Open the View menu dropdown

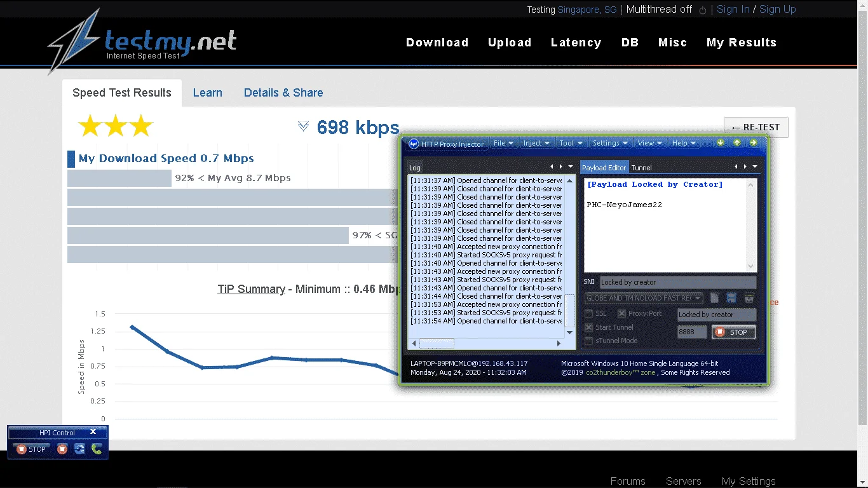[x=650, y=143]
